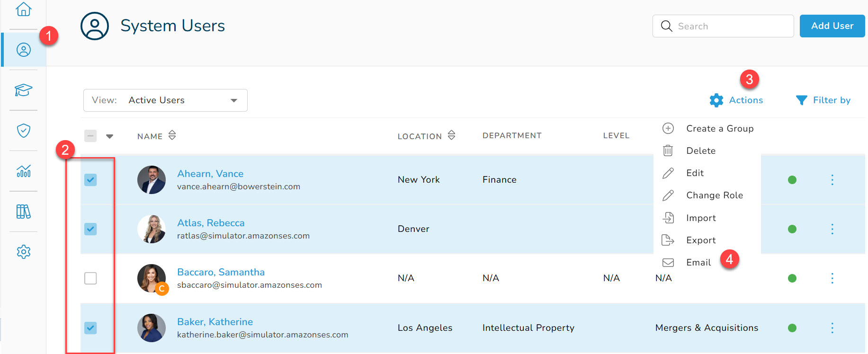Open the select-all options arrow
The height and width of the screenshot is (354, 868).
(x=110, y=136)
